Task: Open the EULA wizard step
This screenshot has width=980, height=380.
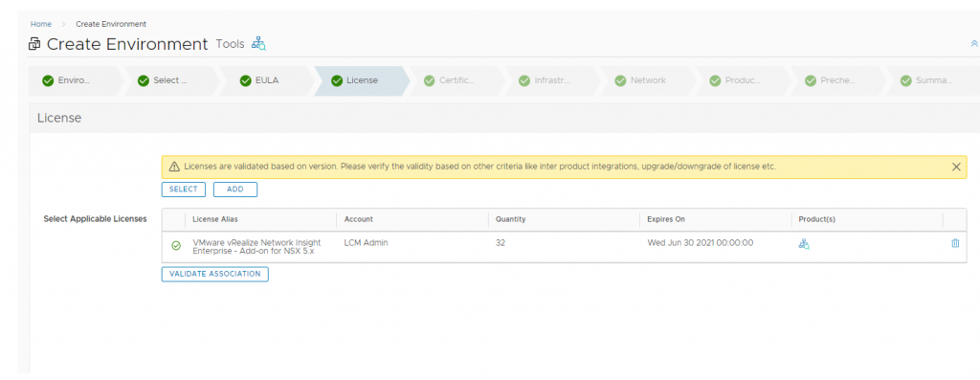Action: (266, 80)
